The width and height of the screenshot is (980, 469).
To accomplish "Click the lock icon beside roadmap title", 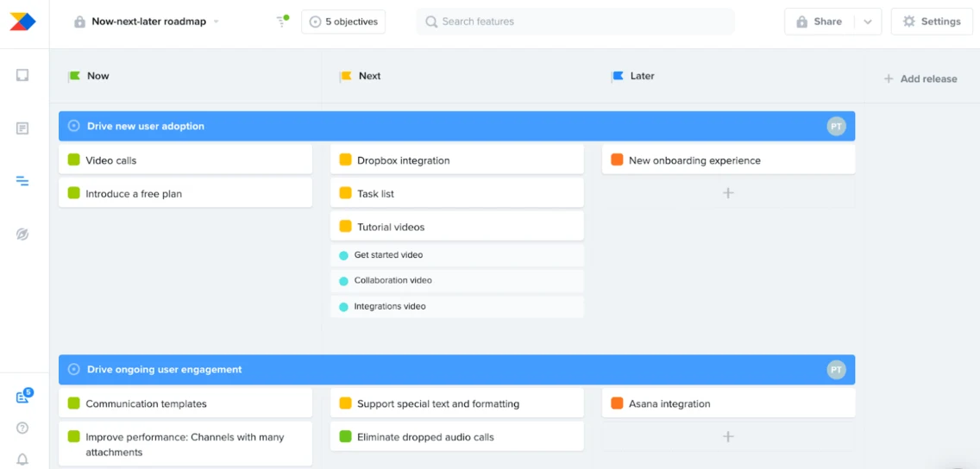I will 79,22.
